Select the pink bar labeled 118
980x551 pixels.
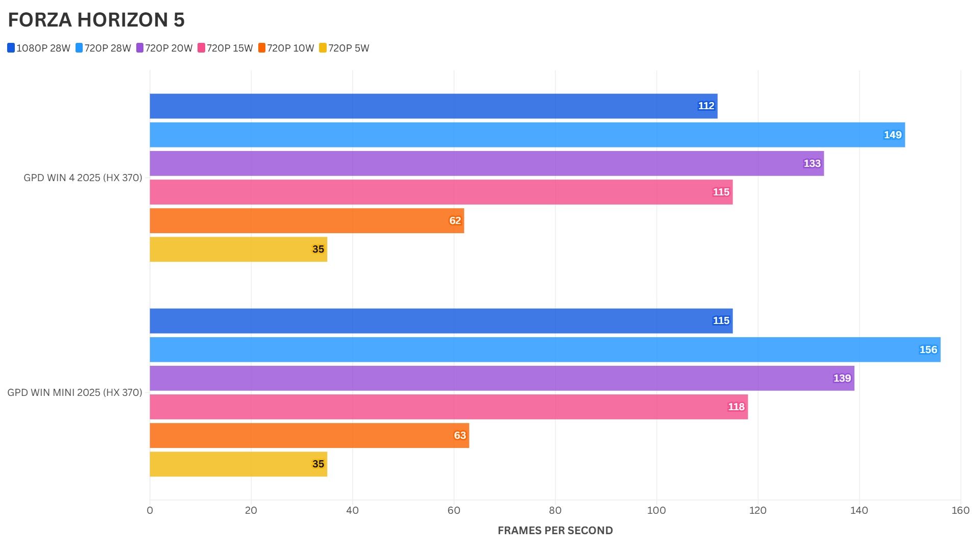tap(449, 407)
